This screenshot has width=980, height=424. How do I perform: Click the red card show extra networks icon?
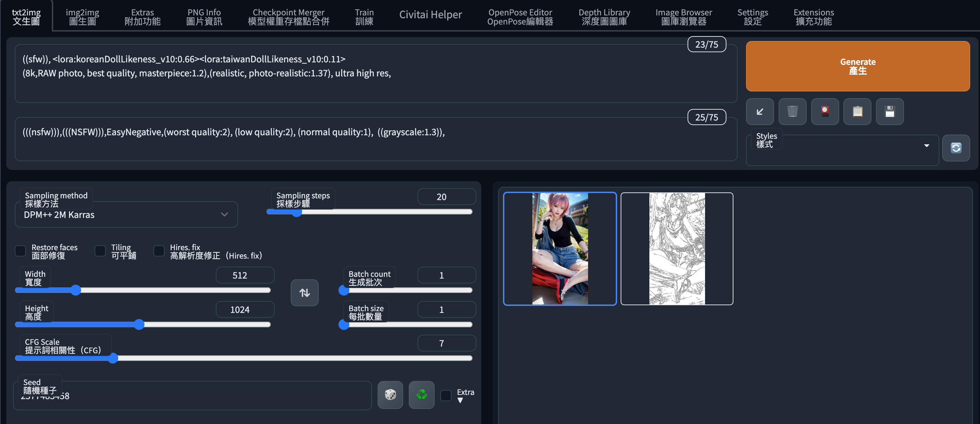coord(824,111)
